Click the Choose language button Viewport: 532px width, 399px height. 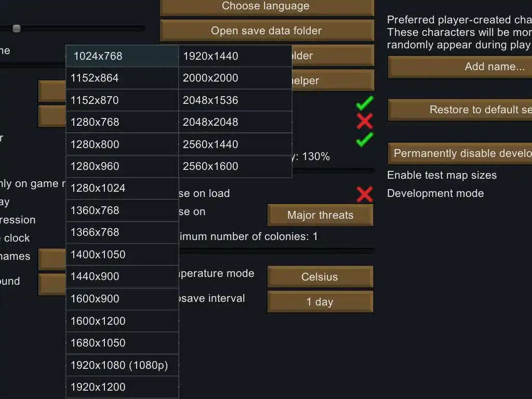(x=267, y=6)
